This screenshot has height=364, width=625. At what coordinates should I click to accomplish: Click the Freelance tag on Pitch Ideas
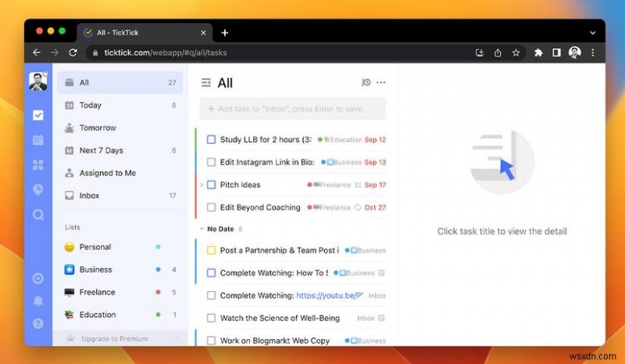(x=331, y=184)
